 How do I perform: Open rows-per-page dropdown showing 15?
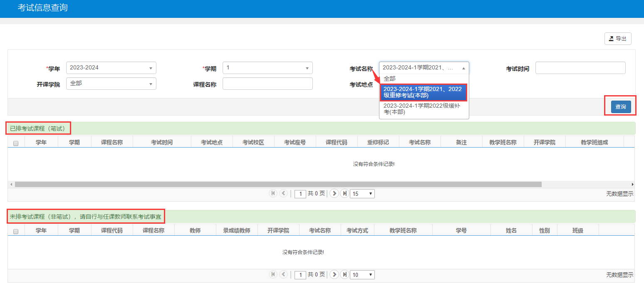pos(362,194)
